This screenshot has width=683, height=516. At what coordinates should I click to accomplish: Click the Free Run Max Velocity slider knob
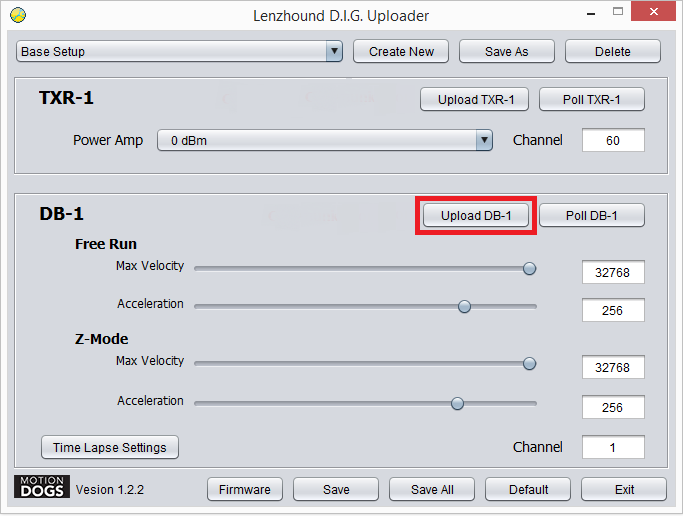pos(529,269)
